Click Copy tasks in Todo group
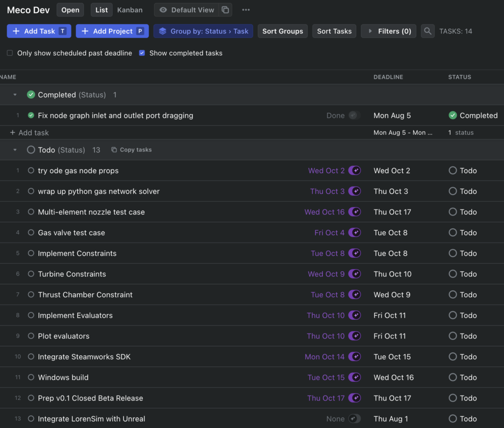 [131, 150]
